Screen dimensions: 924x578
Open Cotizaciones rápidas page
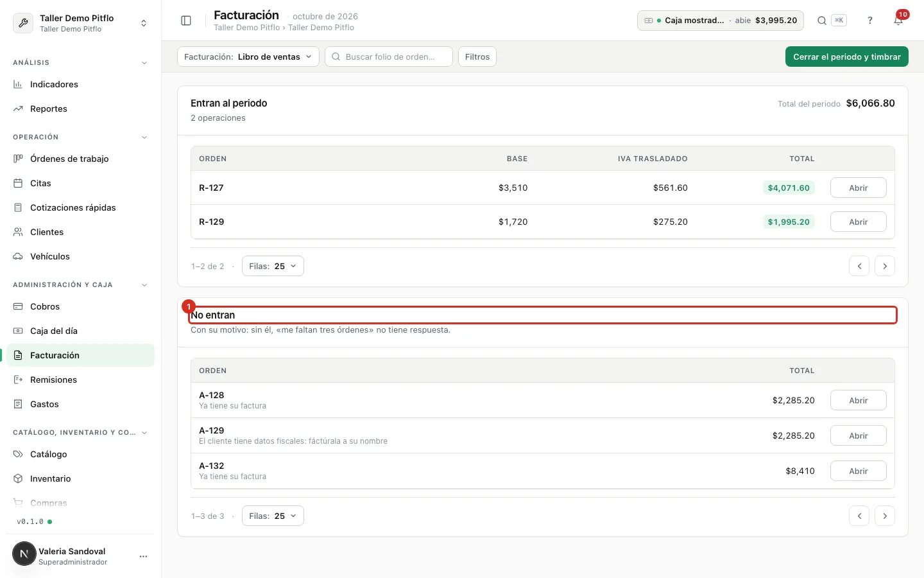coord(80,207)
